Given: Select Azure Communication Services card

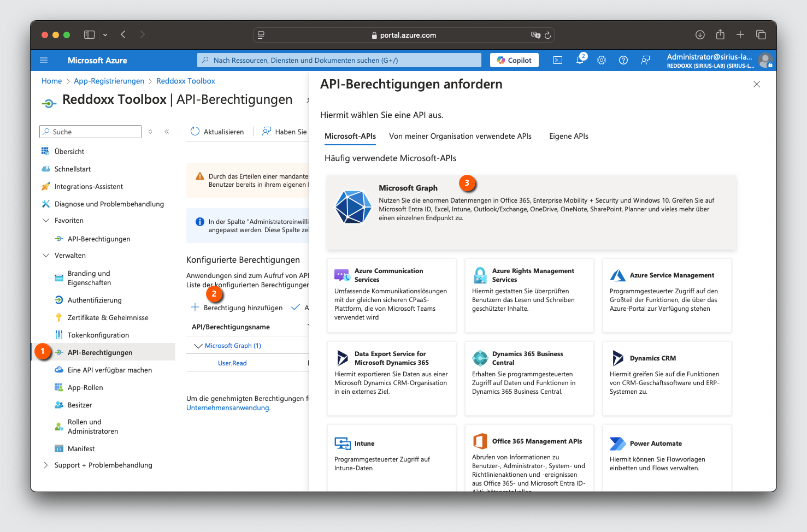Looking at the screenshot, I should coord(392,295).
